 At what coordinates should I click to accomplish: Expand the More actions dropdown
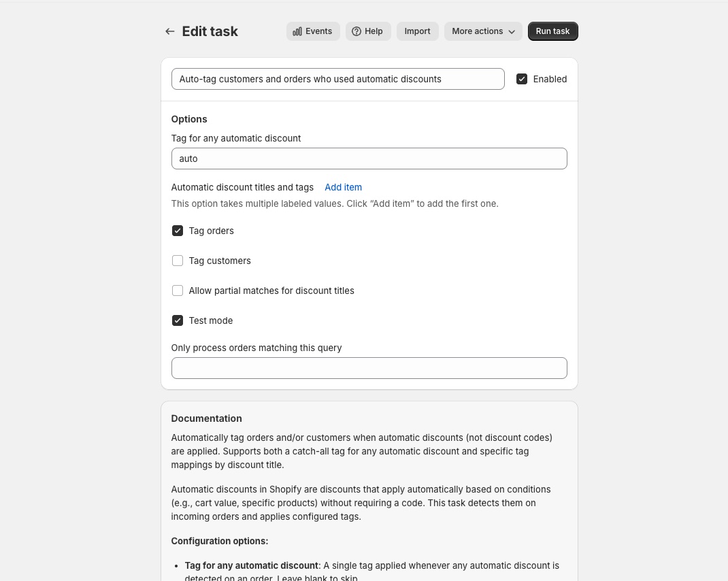483,31
